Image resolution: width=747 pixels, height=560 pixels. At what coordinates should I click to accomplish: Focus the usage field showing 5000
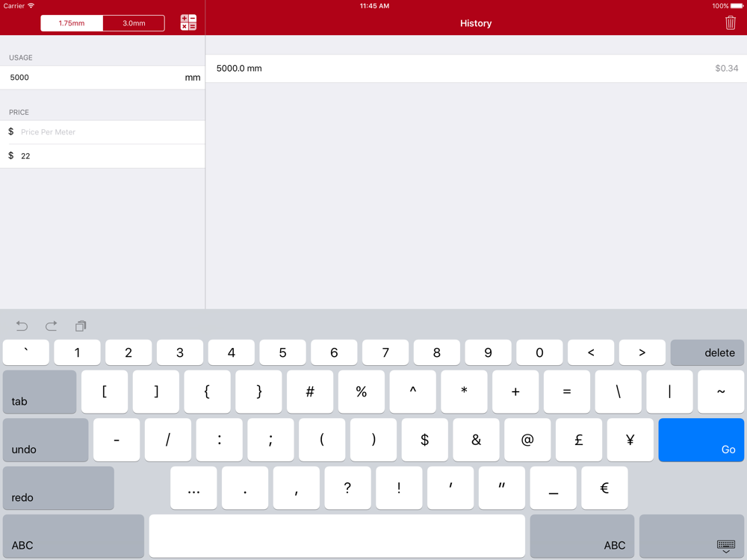pyautogui.click(x=102, y=77)
